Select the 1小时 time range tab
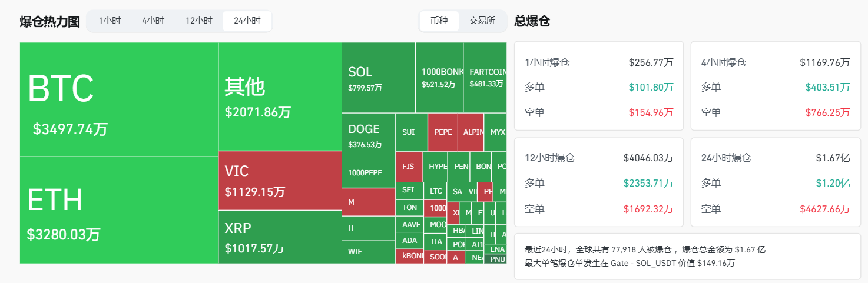868x283 pixels. pyautogui.click(x=110, y=21)
